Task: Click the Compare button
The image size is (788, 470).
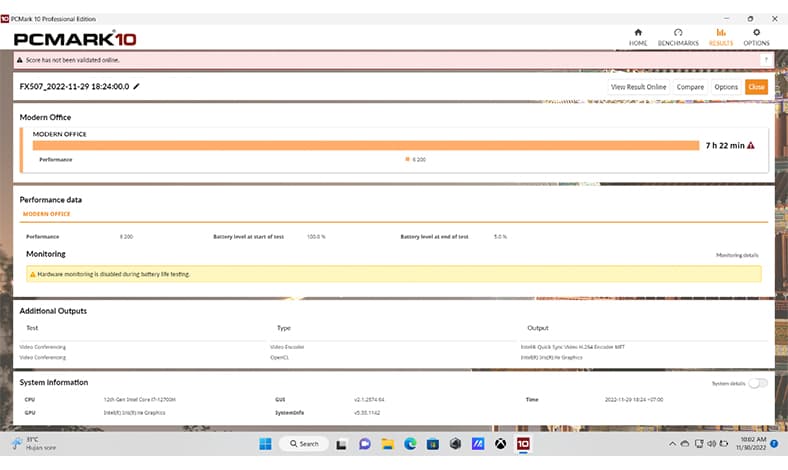Action: (690, 87)
